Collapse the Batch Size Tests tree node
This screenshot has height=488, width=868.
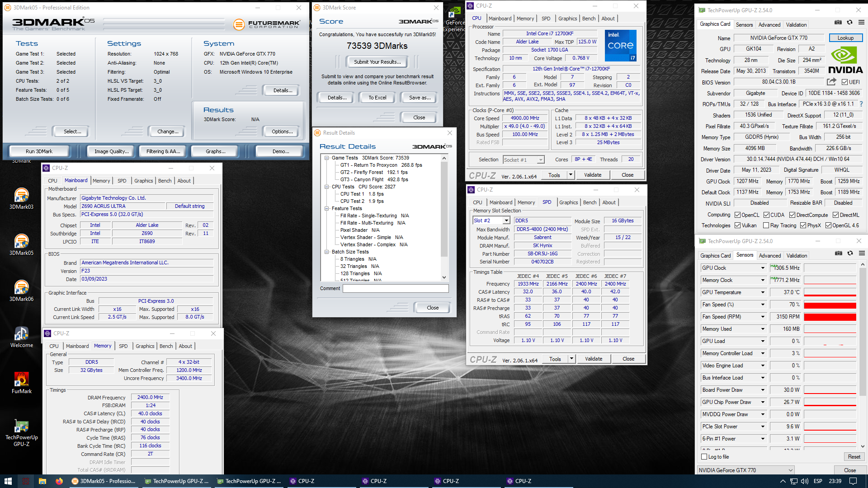pos(326,252)
